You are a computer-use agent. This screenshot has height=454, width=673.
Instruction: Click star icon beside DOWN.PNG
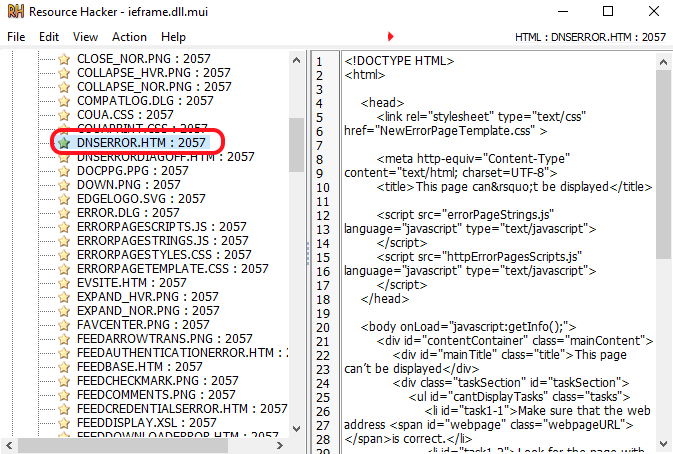click(65, 185)
